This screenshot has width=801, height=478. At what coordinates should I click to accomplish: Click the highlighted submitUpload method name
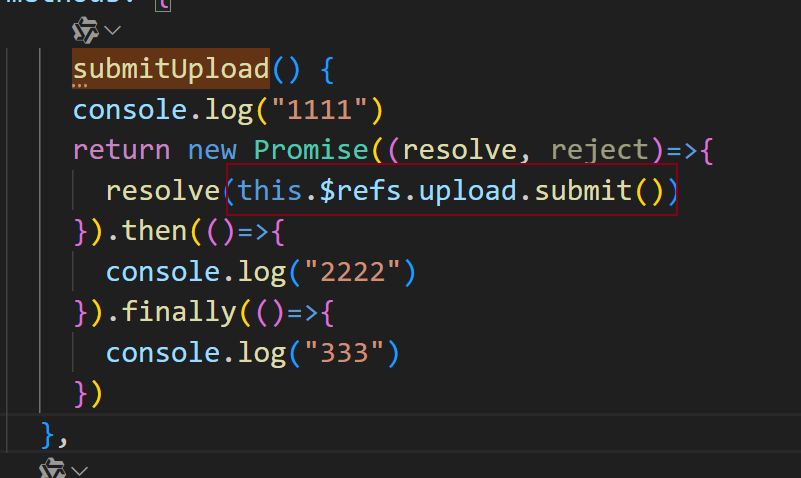coord(171,68)
